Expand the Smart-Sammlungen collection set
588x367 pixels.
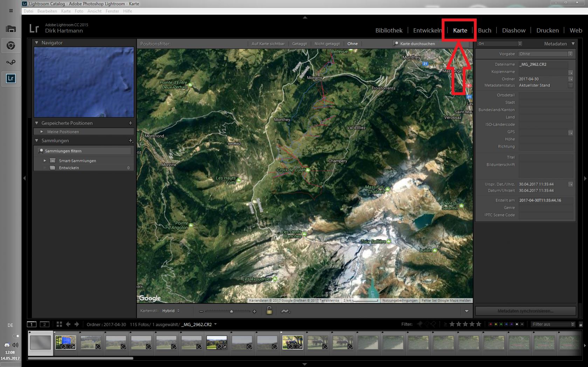[45, 161]
